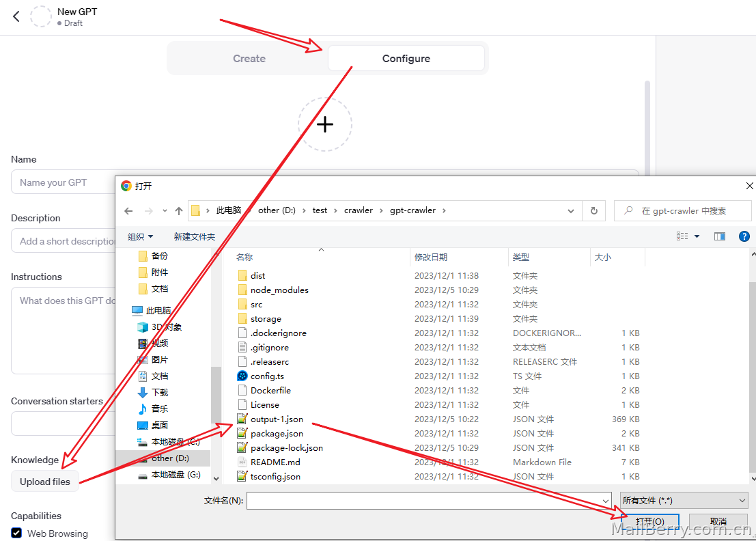
Task: Expand the crawler breadcrumb chevron
Action: click(x=381, y=210)
